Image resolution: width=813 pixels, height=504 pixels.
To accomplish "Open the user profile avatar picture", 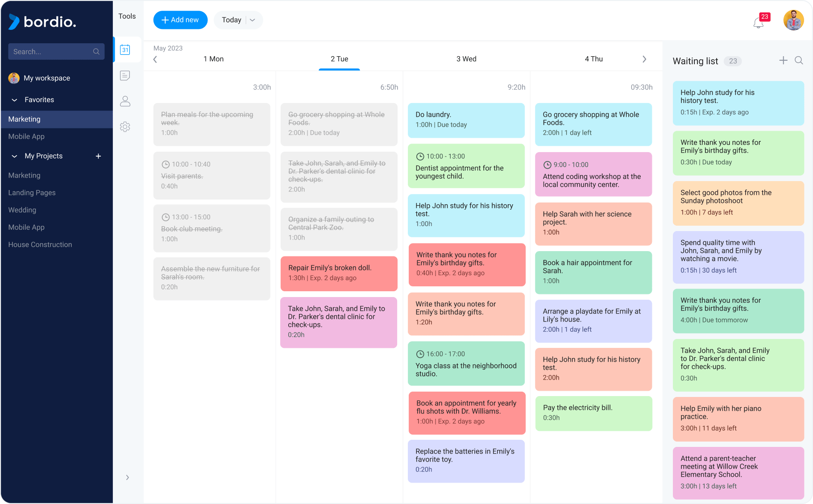I will [x=794, y=20].
